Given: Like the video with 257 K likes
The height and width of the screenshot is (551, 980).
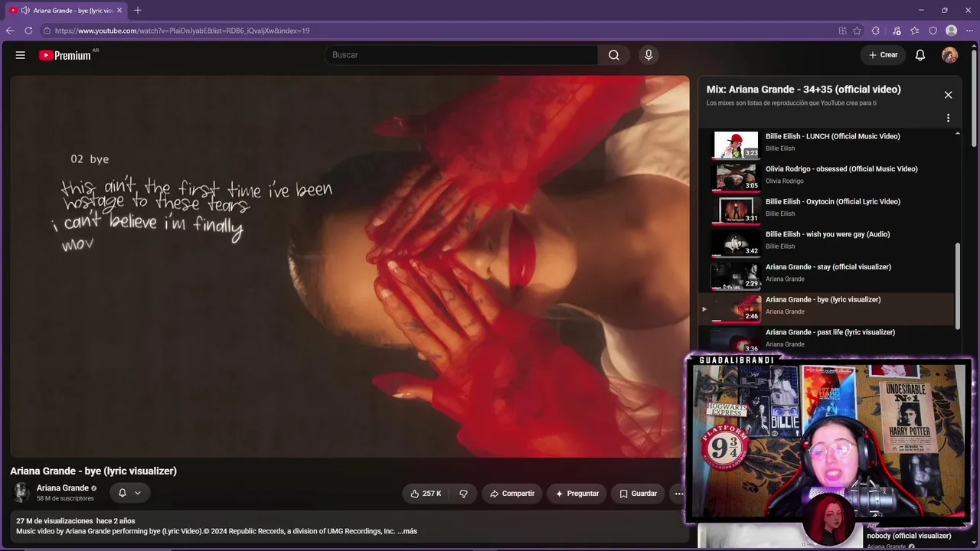Looking at the screenshot, I should pos(426,494).
